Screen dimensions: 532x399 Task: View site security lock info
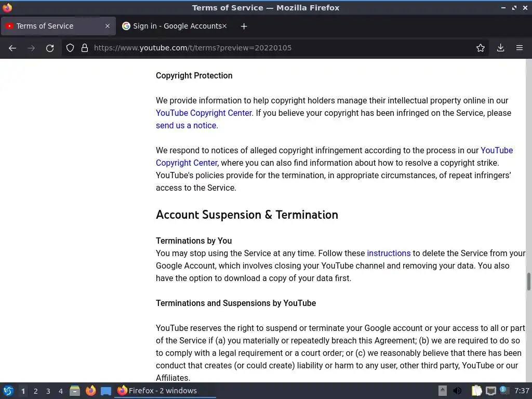(85, 48)
